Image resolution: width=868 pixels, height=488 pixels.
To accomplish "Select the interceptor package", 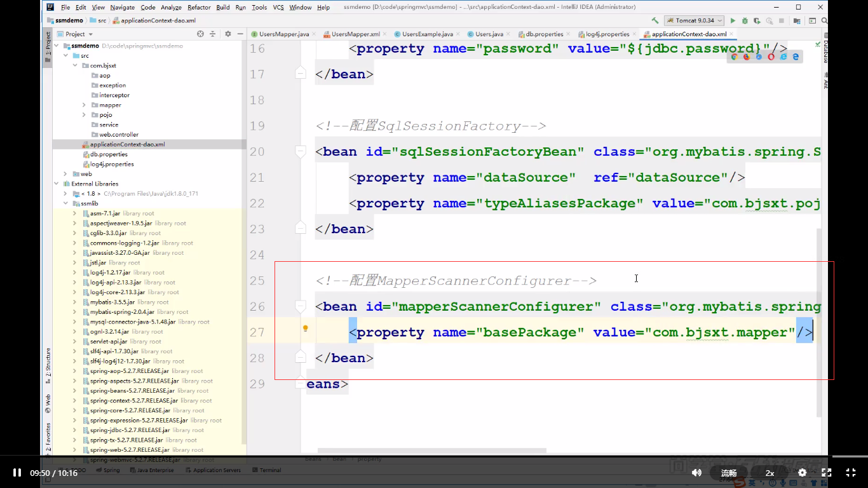I will click(114, 95).
